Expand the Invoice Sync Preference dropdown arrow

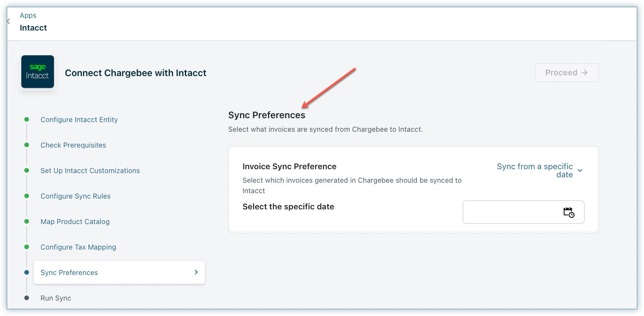coord(580,170)
